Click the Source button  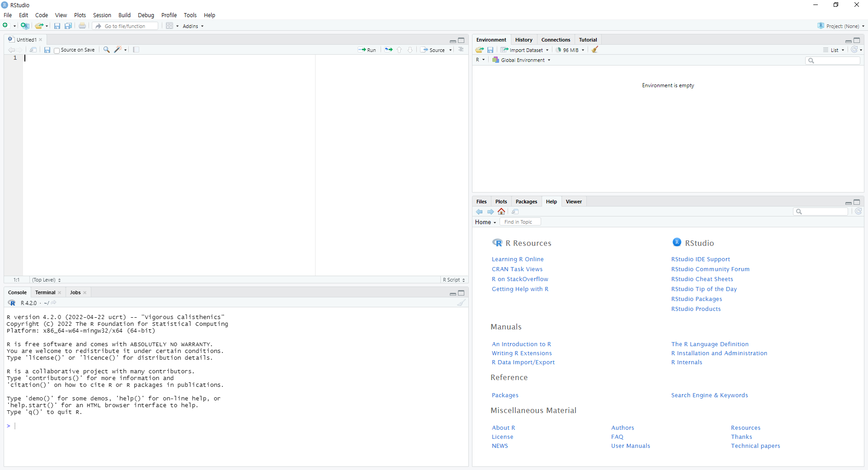(x=433, y=50)
